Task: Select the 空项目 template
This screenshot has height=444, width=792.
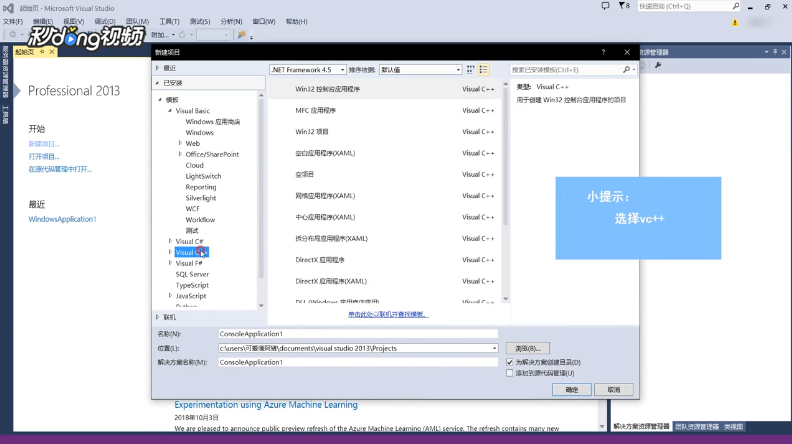Action: [x=384, y=174]
